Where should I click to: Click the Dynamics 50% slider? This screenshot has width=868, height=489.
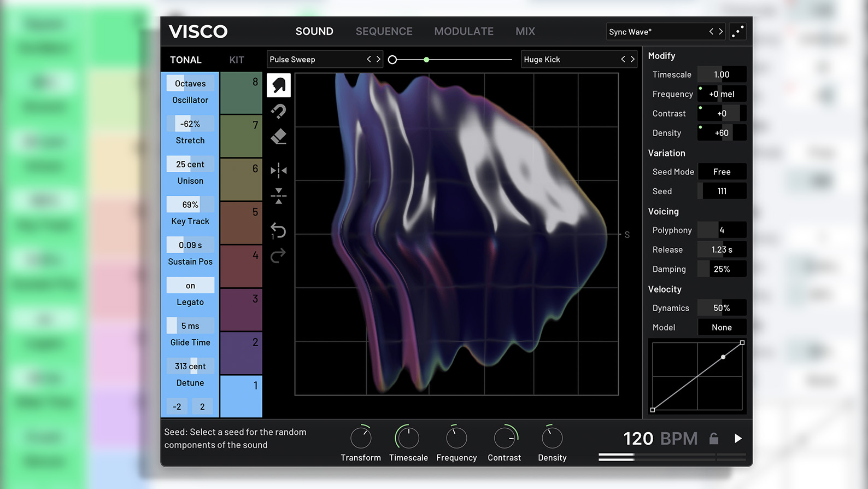click(x=722, y=308)
